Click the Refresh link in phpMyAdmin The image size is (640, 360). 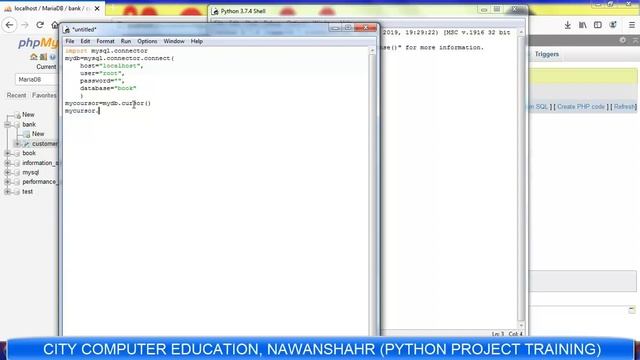[x=624, y=107]
